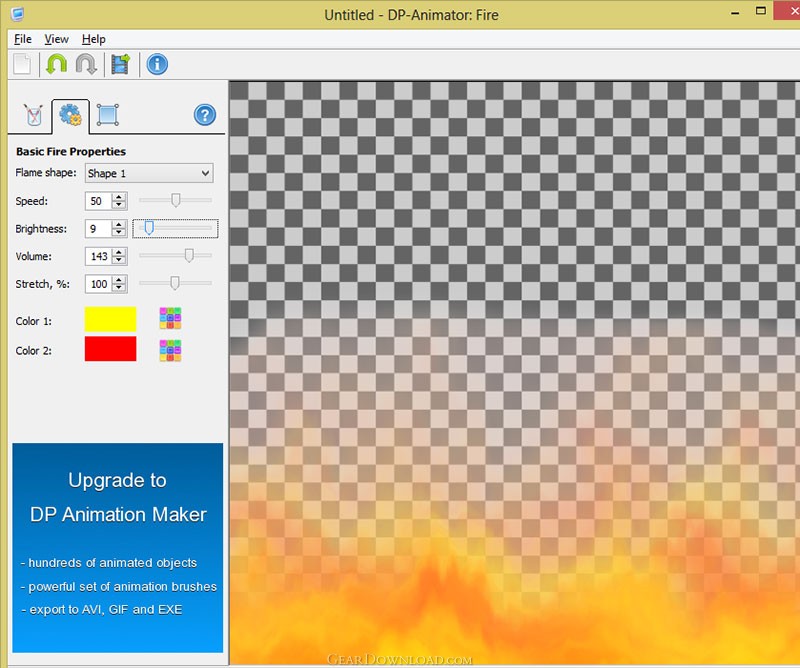Open the View menu

pyautogui.click(x=56, y=39)
